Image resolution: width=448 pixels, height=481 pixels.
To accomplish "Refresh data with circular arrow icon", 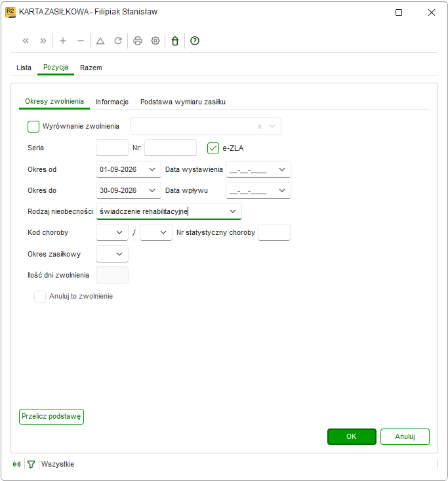I will click(x=118, y=41).
